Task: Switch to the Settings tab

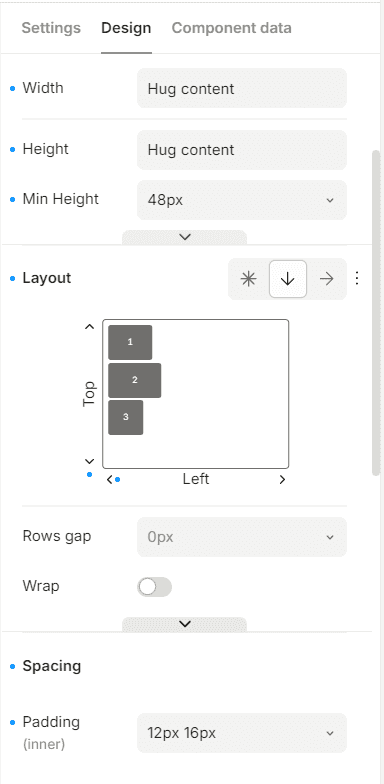Action: pos(51,28)
